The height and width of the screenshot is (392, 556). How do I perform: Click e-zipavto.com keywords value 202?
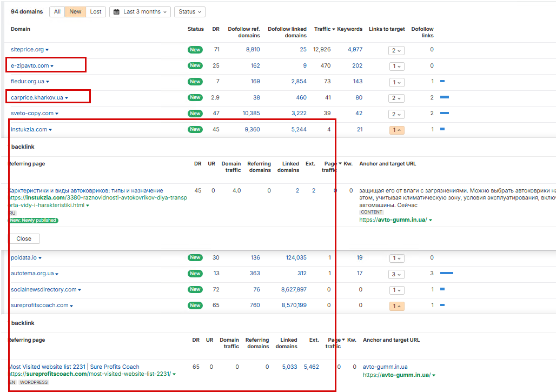point(357,65)
